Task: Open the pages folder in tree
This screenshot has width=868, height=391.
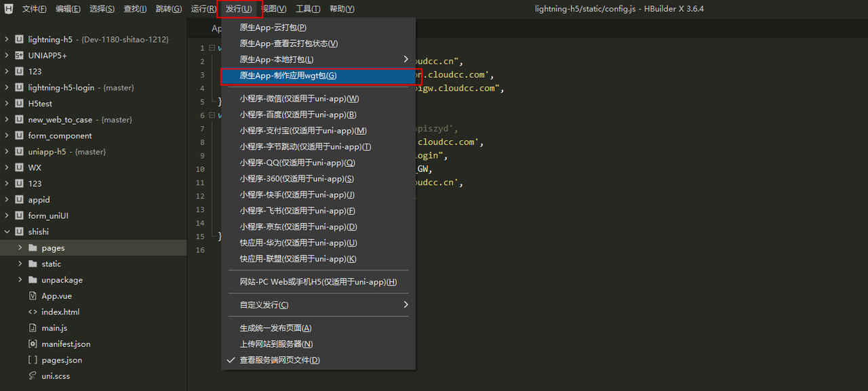Action: point(53,248)
